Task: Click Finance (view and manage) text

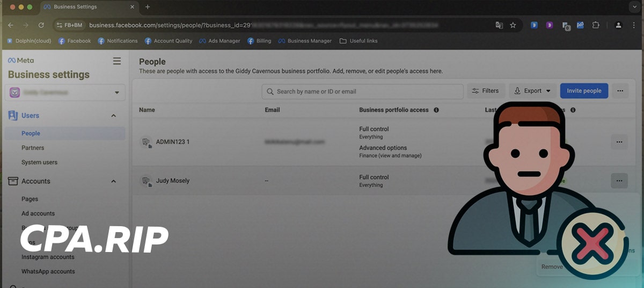Action: pos(390,156)
